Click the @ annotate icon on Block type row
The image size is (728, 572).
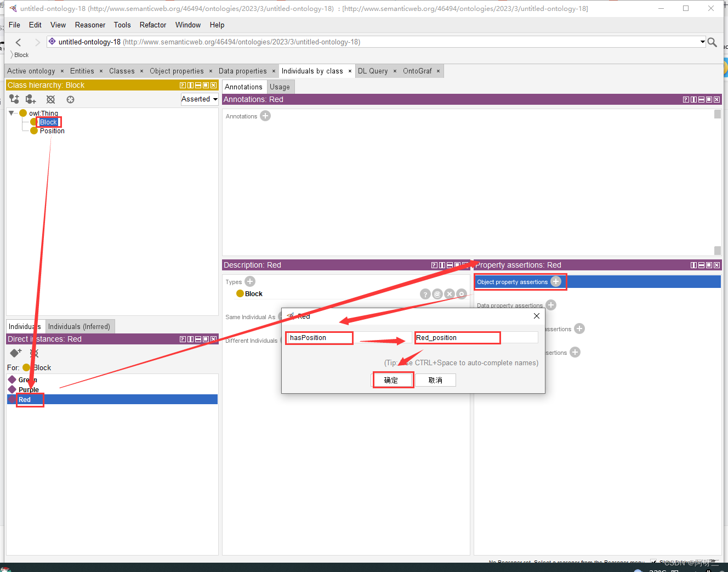[x=437, y=294]
